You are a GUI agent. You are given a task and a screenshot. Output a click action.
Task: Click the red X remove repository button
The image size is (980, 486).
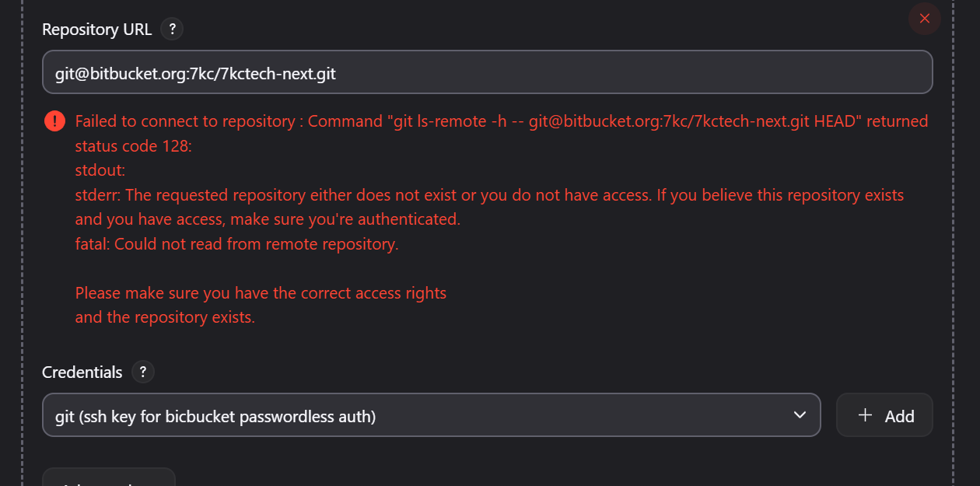click(x=924, y=19)
